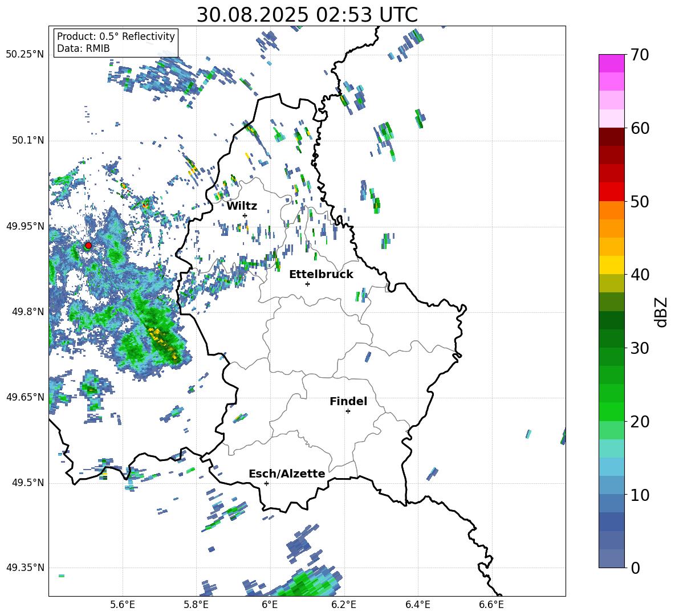Image resolution: width=675 pixels, height=616 pixels.
Task: Click the 6.2°E longitude tick label
Action: [x=344, y=605]
